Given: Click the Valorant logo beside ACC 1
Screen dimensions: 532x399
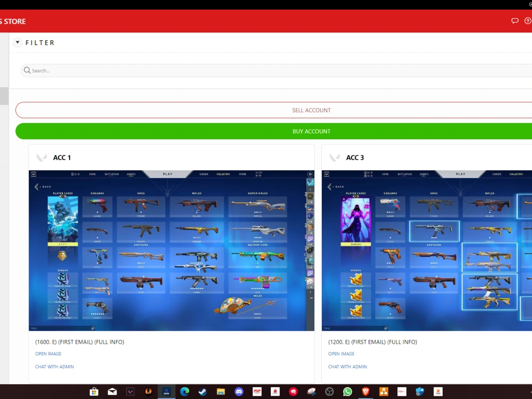Looking at the screenshot, I should pos(41,157).
